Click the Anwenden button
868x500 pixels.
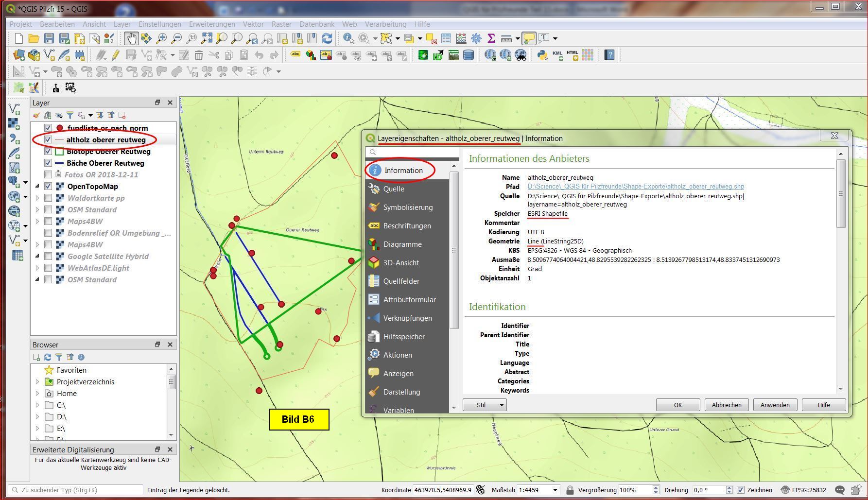pos(775,405)
